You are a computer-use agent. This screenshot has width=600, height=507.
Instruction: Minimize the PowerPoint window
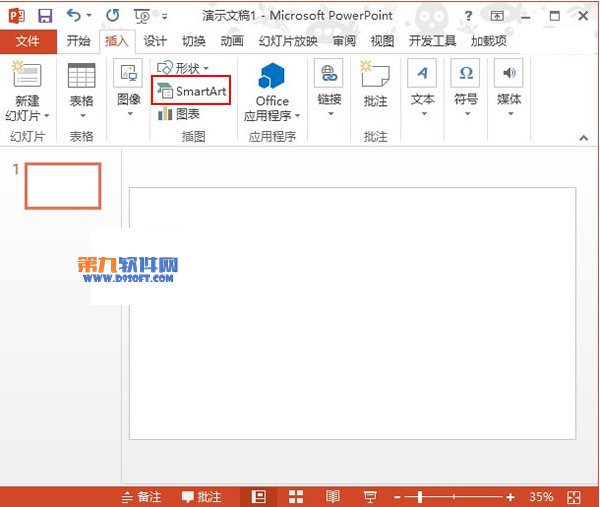tap(526, 17)
